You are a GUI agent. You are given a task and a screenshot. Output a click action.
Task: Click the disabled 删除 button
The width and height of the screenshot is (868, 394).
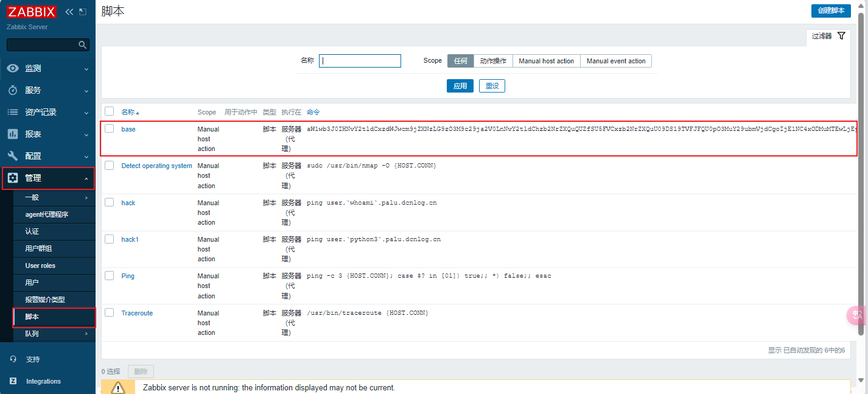141,371
